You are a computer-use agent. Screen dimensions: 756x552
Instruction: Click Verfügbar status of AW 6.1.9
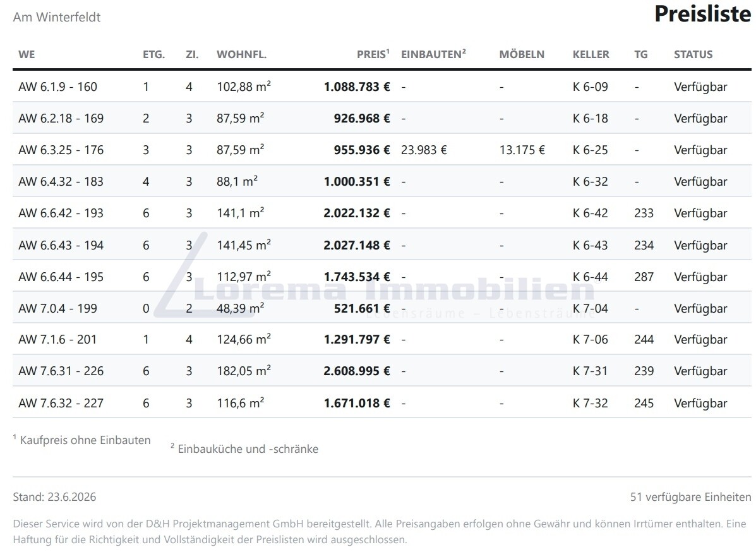[700, 87]
